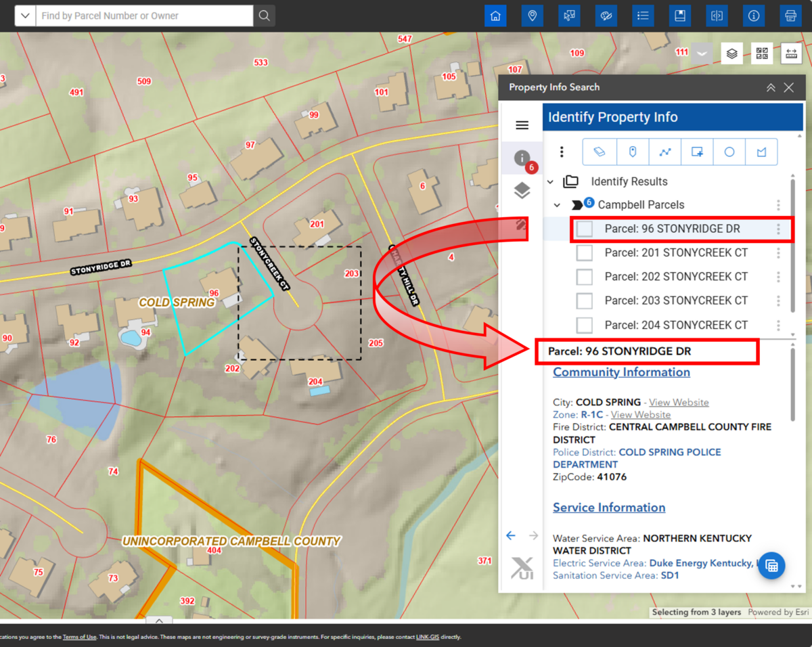812x647 pixels.
Task: Select the identify info tab with badge 6
Action: 522,160
